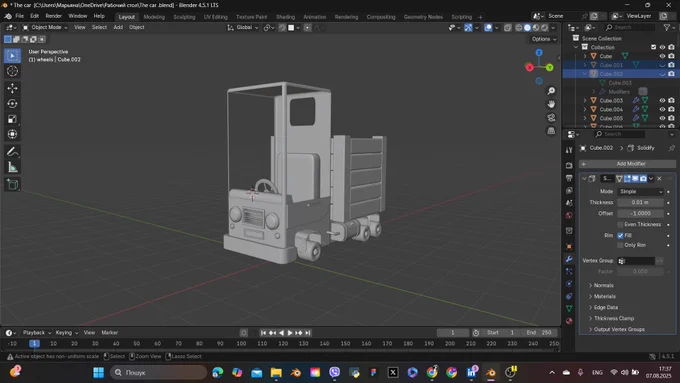Open the Tool properties tab
The image size is (680, 383).
click(569, 150)
